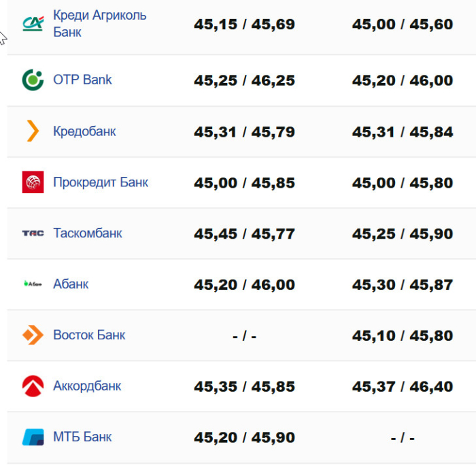Image resolution: width=476 pixels, height=470 pixels.
Task: Click the OTP Bank green logo
Action: 33,80
